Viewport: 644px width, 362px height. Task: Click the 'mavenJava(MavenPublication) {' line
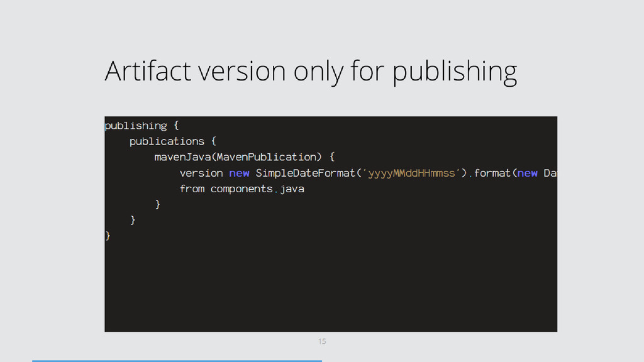click(x=245, y=157)
